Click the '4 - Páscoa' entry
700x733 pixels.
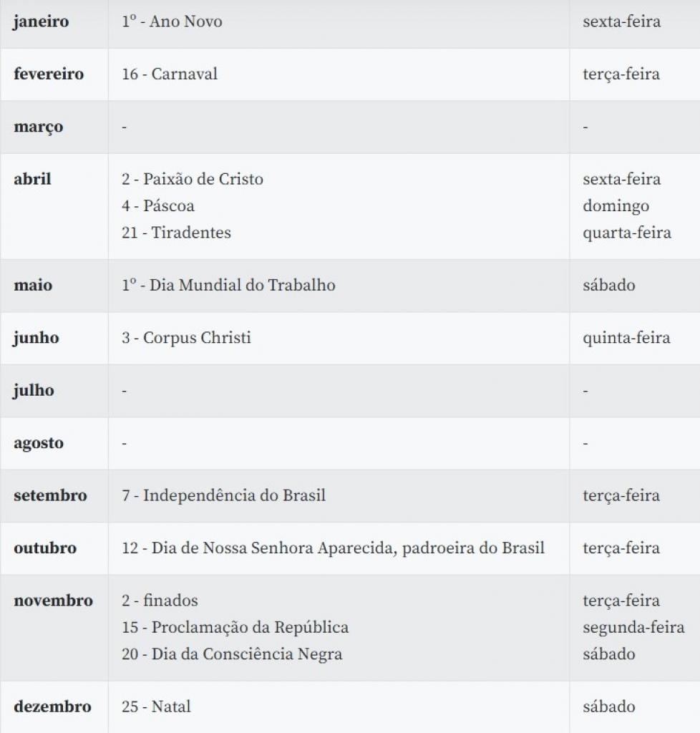(158, 206)
